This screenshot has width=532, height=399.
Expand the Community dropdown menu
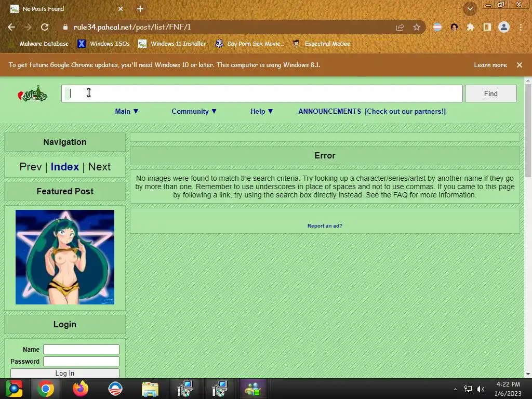click(194, 112)
